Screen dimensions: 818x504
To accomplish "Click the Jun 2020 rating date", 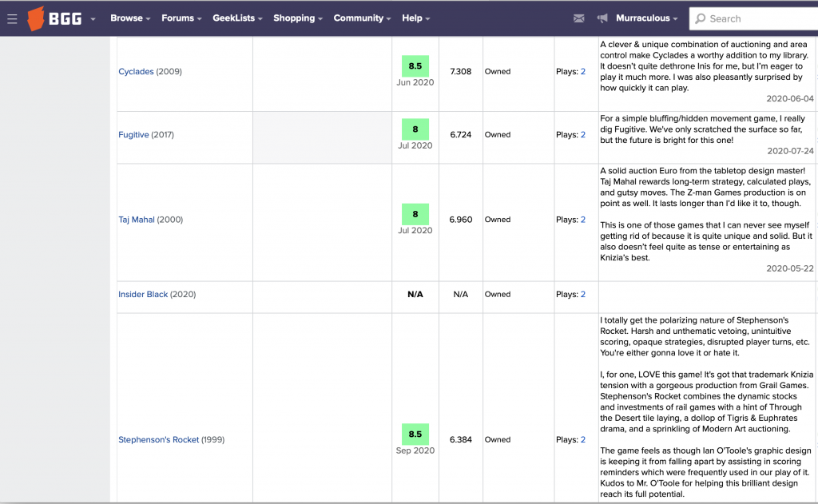I will click(415, 82).
